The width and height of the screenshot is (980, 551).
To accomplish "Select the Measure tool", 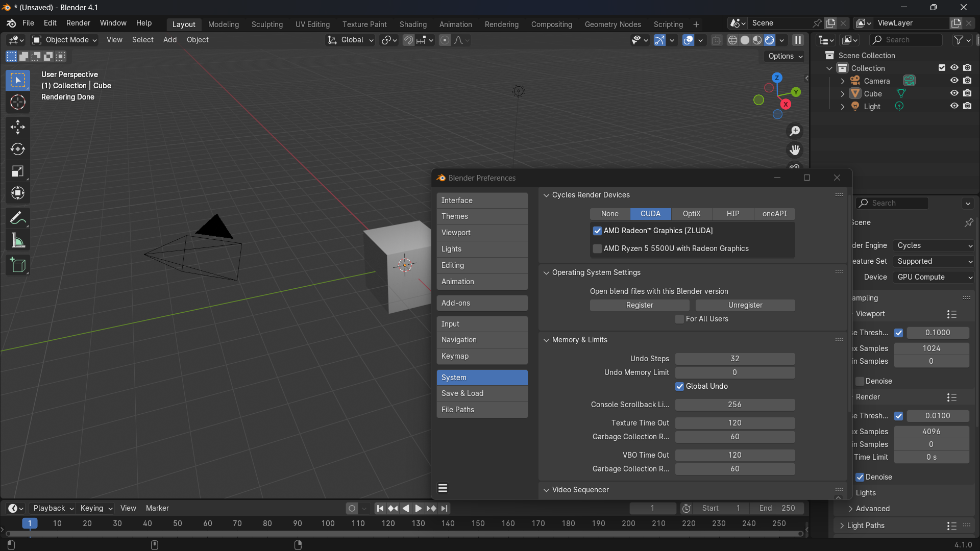I will click(x=18, y=240).
